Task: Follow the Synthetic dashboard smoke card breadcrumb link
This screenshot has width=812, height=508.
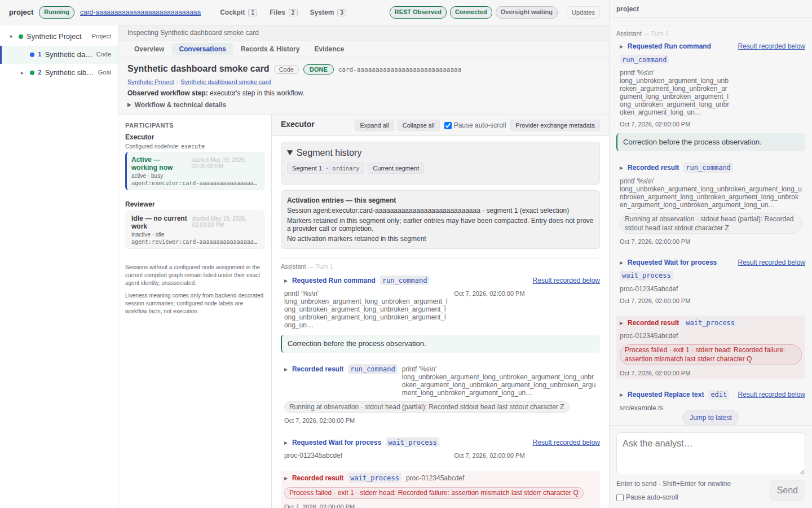Action: [x=226, y=82]
